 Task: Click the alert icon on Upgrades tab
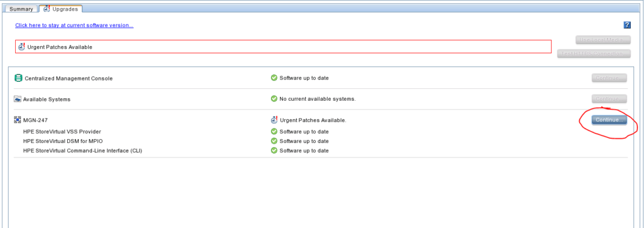pyautogui.click(x=47, y=9)
